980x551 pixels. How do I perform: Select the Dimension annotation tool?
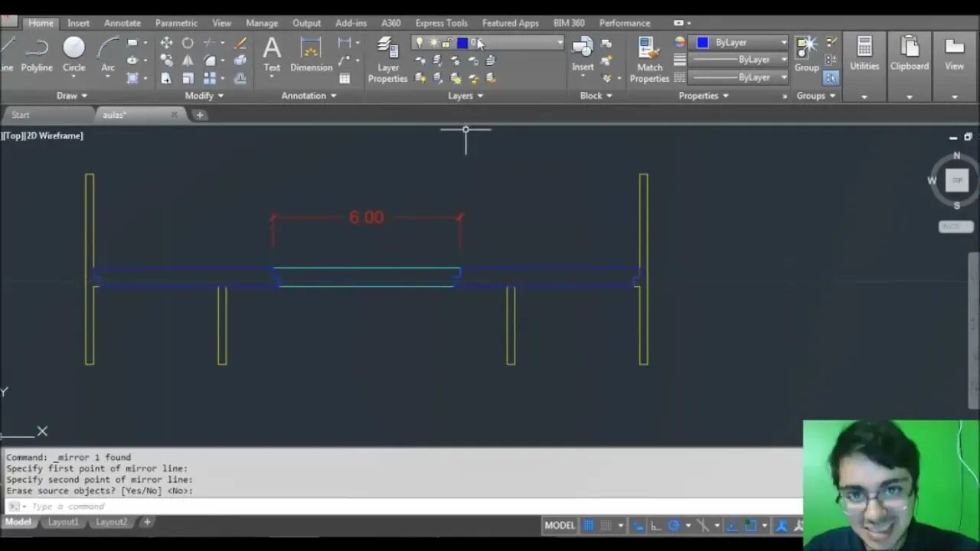[311, 54]
